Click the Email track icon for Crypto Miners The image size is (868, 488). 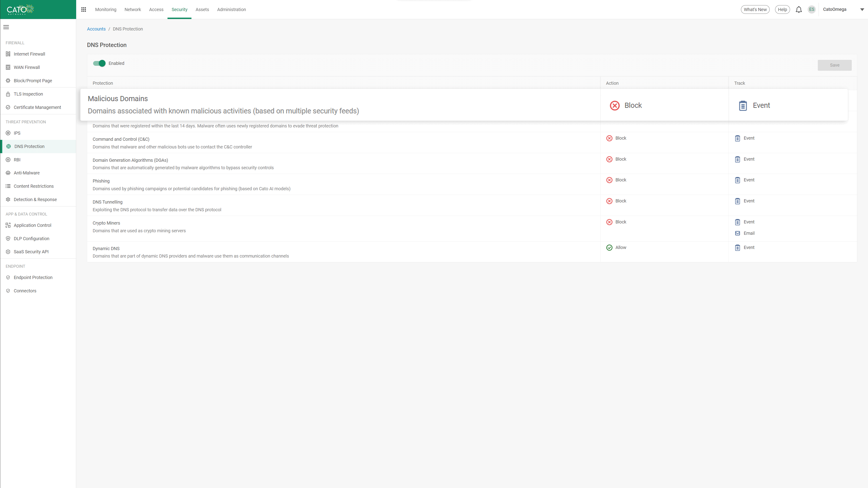tap(738, 233)
